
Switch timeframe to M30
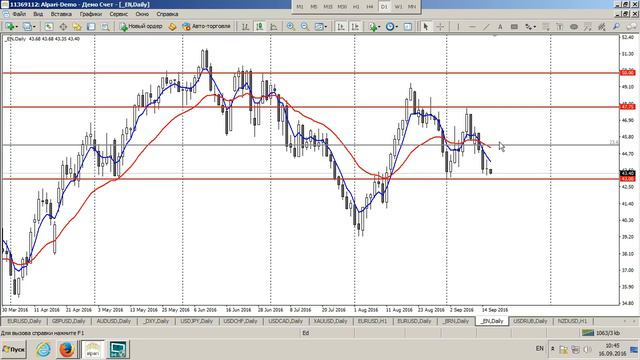point(342,7)
